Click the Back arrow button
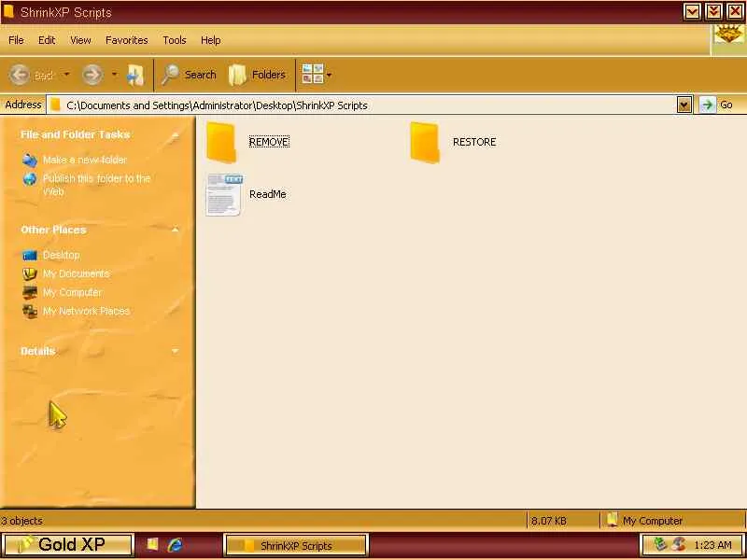The image size is (747, 560). click(20, 75)
